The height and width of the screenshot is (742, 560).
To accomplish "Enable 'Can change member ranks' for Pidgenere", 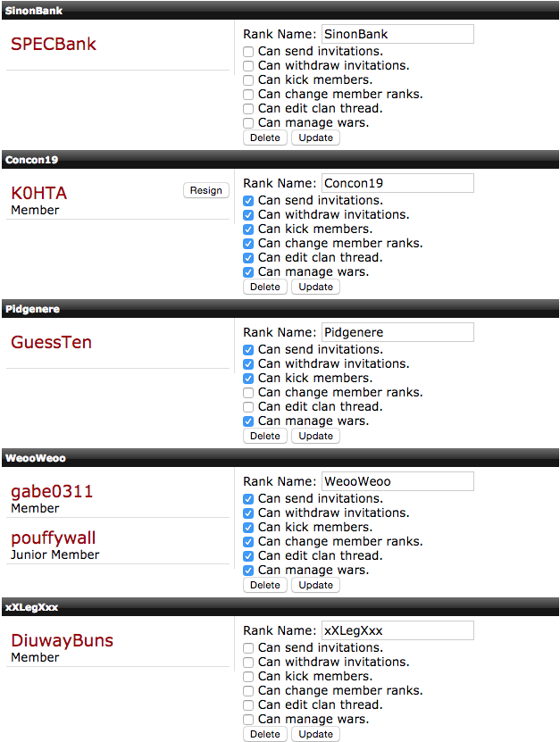I will click(x=248, y=393).
